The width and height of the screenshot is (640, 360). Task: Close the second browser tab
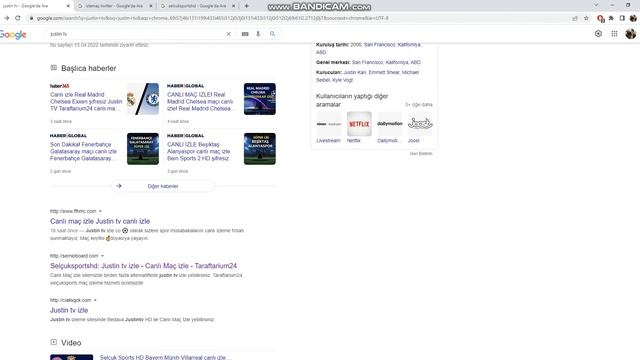(151, 6)
